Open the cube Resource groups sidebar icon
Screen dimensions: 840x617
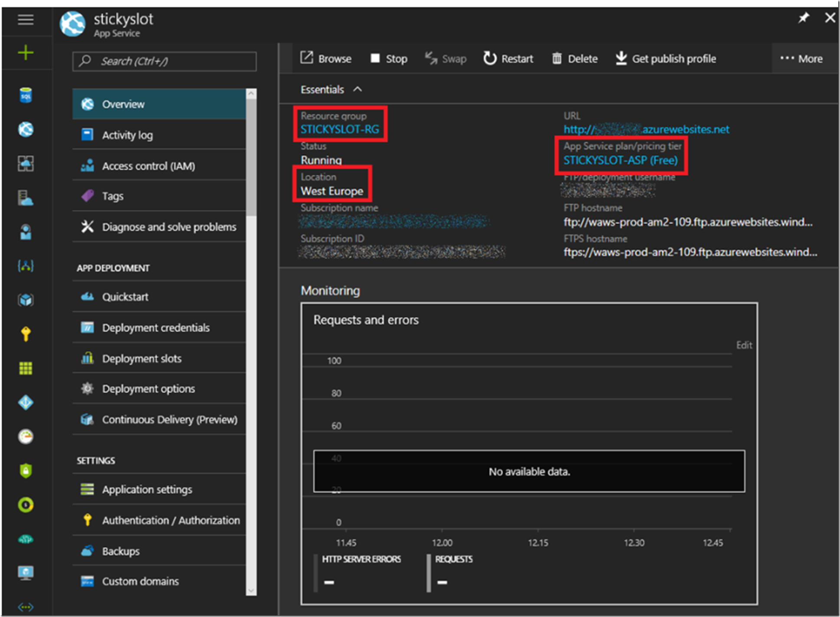26,300
